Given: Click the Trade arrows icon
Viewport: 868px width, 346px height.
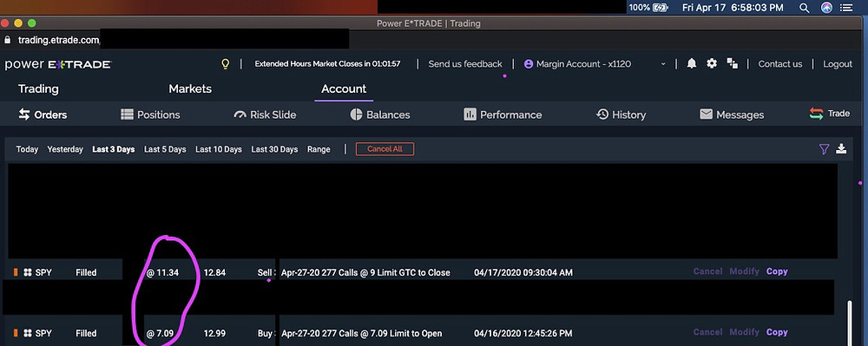Looking at the screenshot, I should 816,114.
